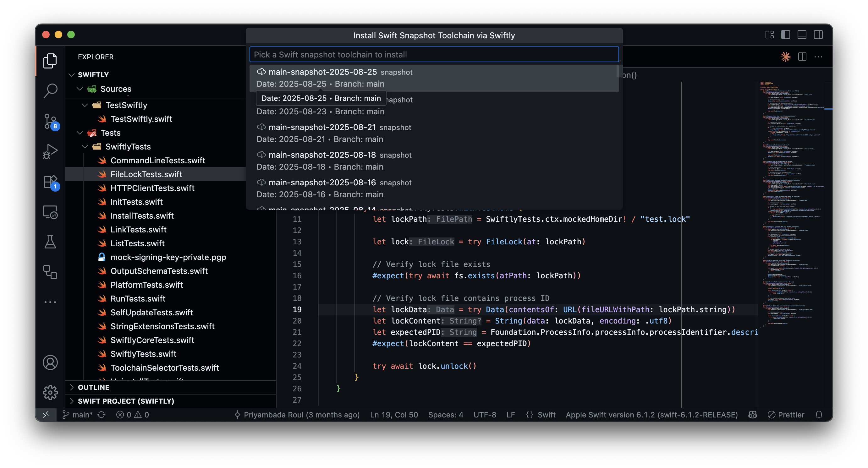Expand the OUTLINE section
The width and height of the screenshot is (868, 468).
click(x=93, y=387)
